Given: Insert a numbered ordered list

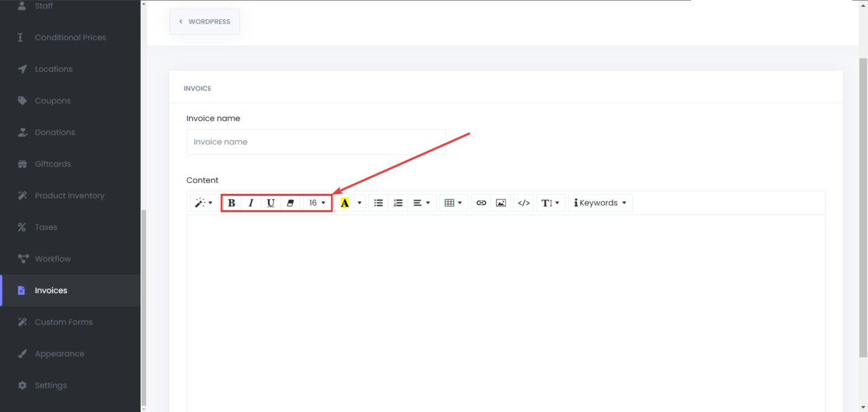Looking at the screenshot, I should pos(398,203).
